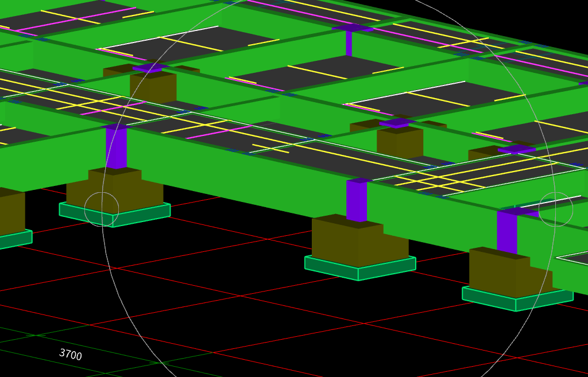The image size is (588, 377).
Task: Select the purple column beside the left orbit handle
Action: pyautogui.click(x=116, y=148)
